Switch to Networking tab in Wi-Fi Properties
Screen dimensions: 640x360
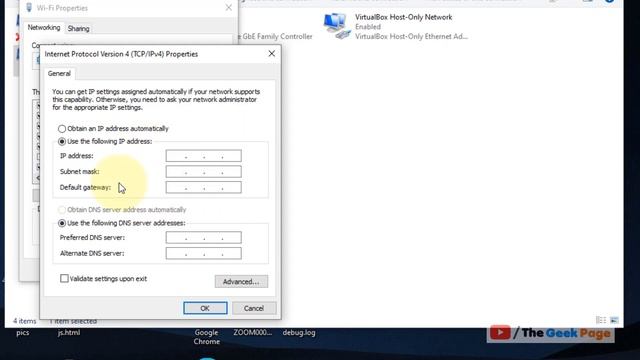coord(44,28)
